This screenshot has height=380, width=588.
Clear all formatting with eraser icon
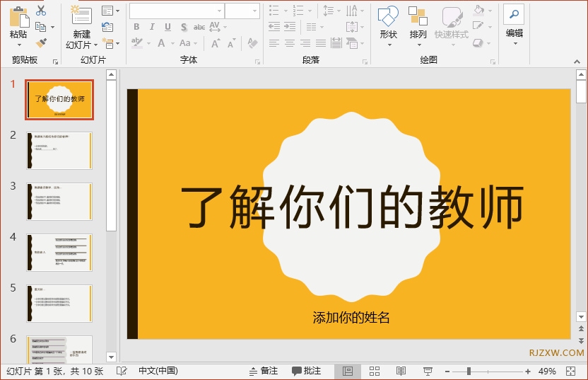(x=253, y=43)
